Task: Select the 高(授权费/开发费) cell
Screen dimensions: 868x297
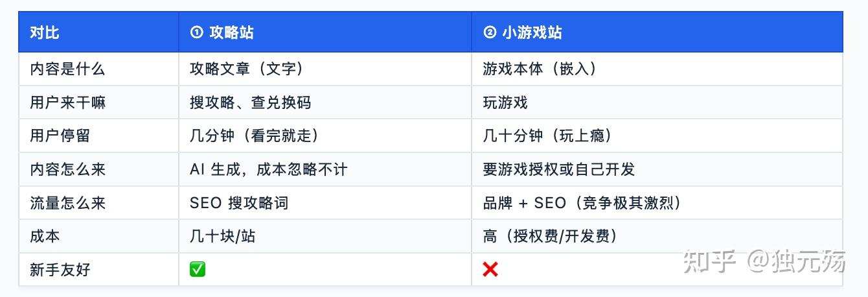Action: click(657, 236)
